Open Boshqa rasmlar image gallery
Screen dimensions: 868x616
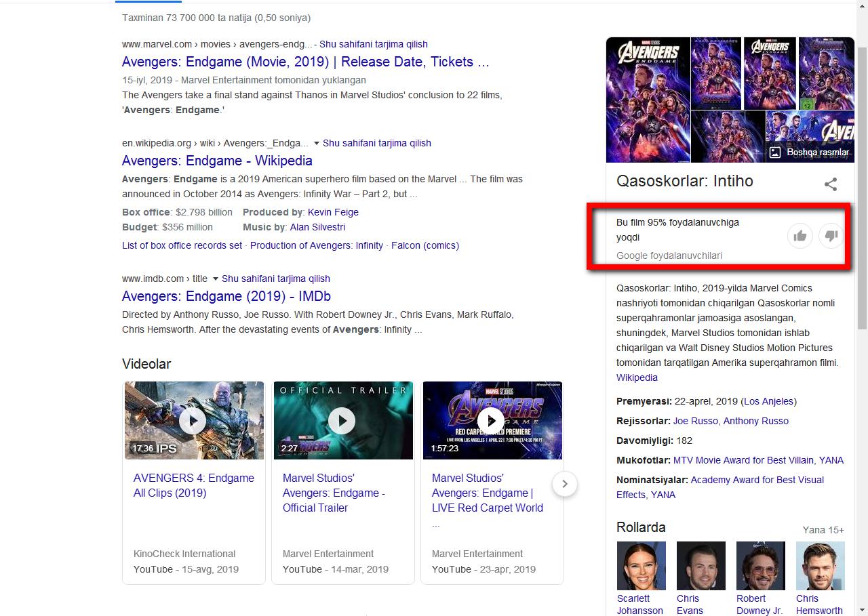pyautogui.click(x=810, y=152)
